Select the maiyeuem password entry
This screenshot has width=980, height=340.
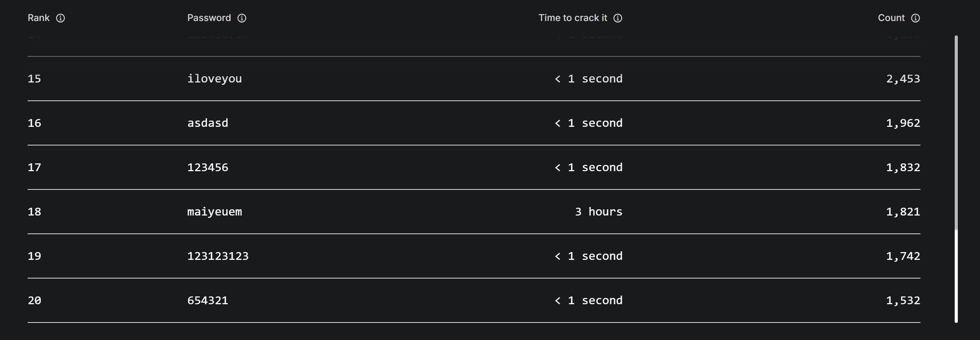pos(214,212)
